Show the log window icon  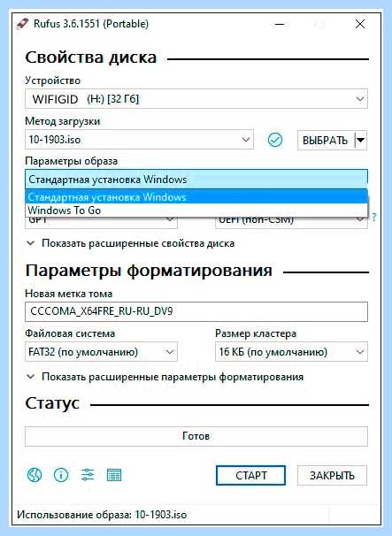pyautogui.click(x=114, y=475)
